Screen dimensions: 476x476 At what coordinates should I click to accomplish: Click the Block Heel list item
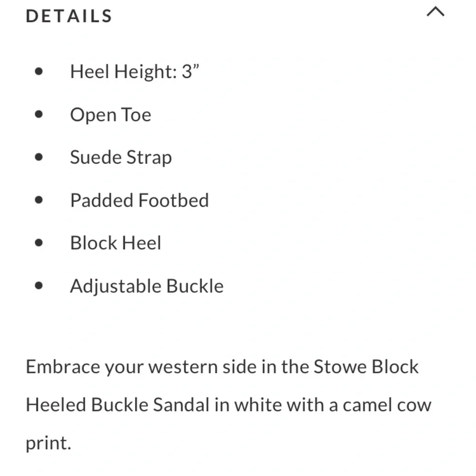[x=116, y=243]
